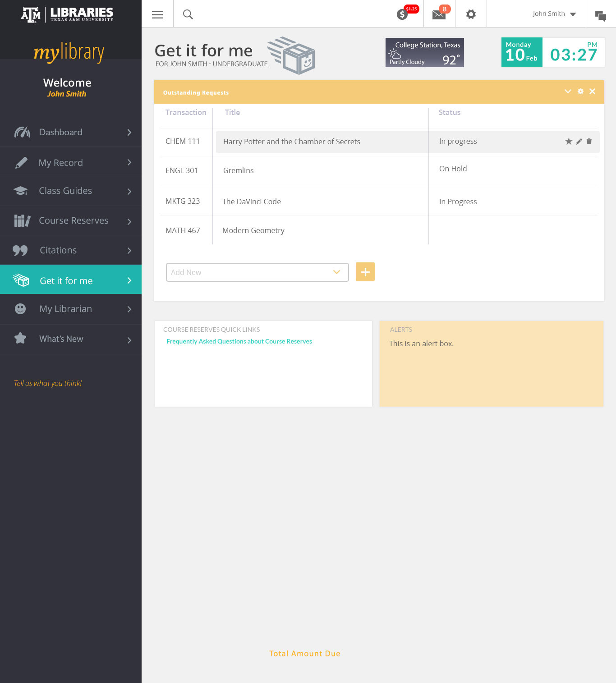
Task: Select the MATH 467 transaction cell
Action: [x=183, y=230]
